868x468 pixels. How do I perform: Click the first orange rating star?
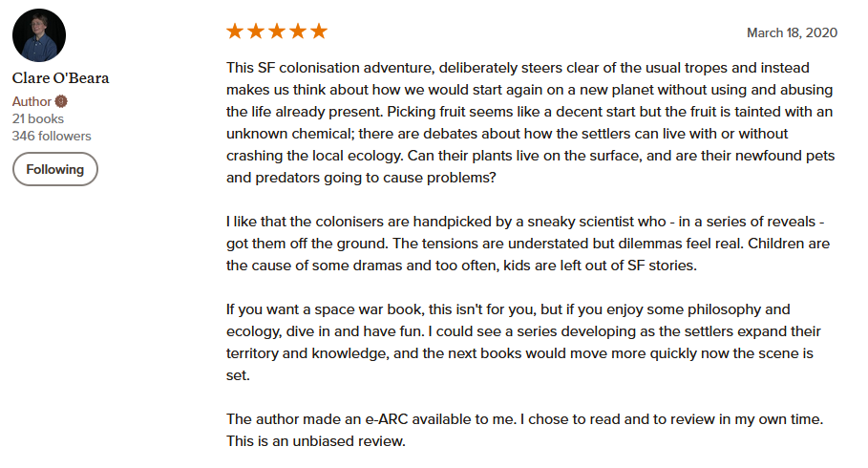coord(235,31)
